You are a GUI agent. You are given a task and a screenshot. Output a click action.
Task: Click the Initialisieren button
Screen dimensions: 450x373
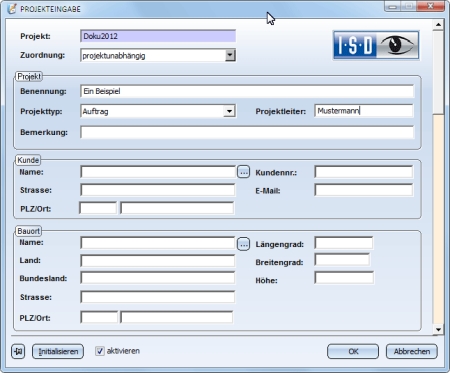tap(58, 351)
